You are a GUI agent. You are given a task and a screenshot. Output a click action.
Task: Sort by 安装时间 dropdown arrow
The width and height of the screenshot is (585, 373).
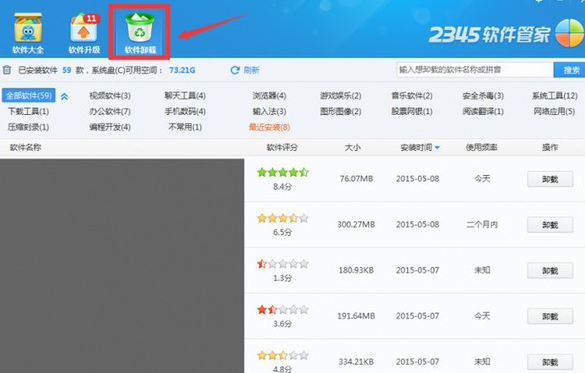click(x=437, y=148)
